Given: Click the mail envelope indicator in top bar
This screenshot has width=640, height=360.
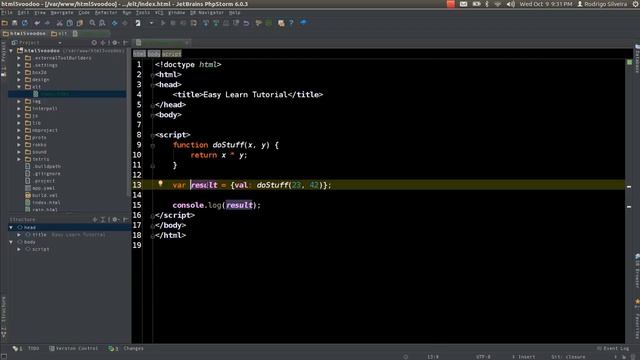Looking at the screenshot, I should click(463, 4).
